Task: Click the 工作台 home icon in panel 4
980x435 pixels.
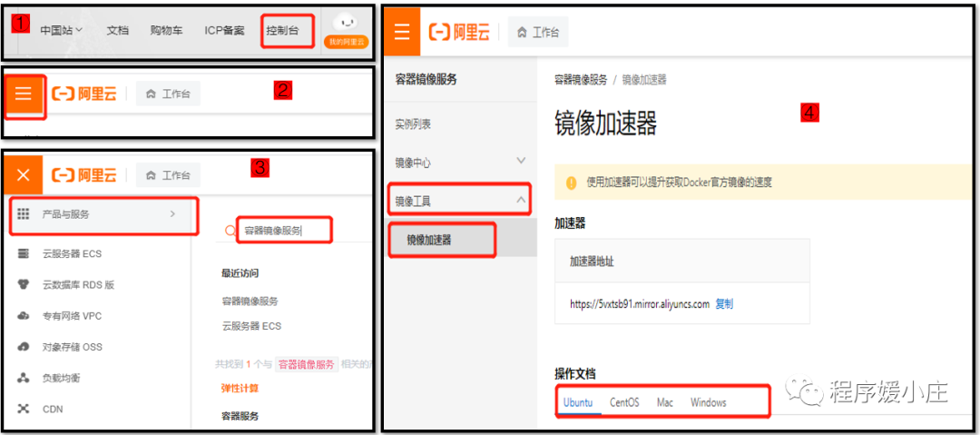Action: point(523,33)
